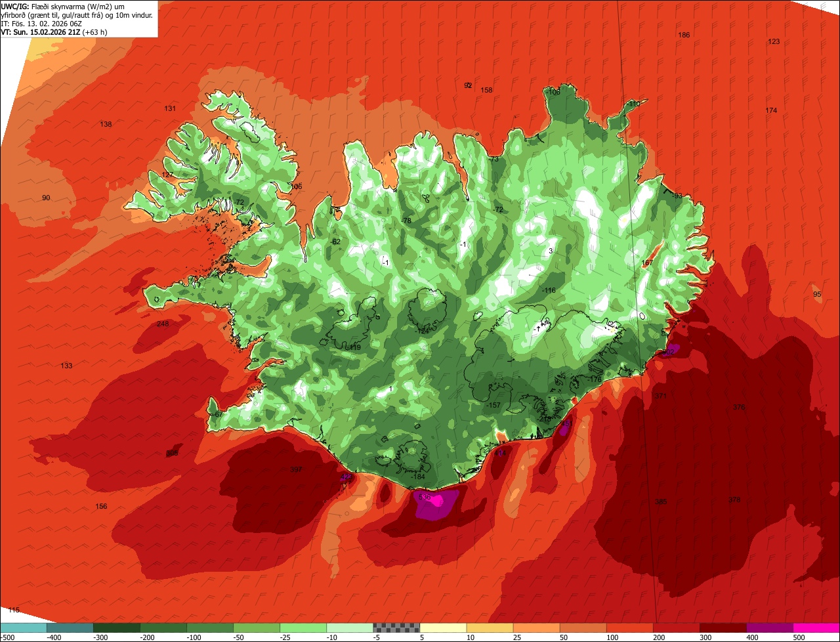The width and height of the screenshot is (840, 642).
Task: Click the 414 flux value
Action: [x=500, y=453]
